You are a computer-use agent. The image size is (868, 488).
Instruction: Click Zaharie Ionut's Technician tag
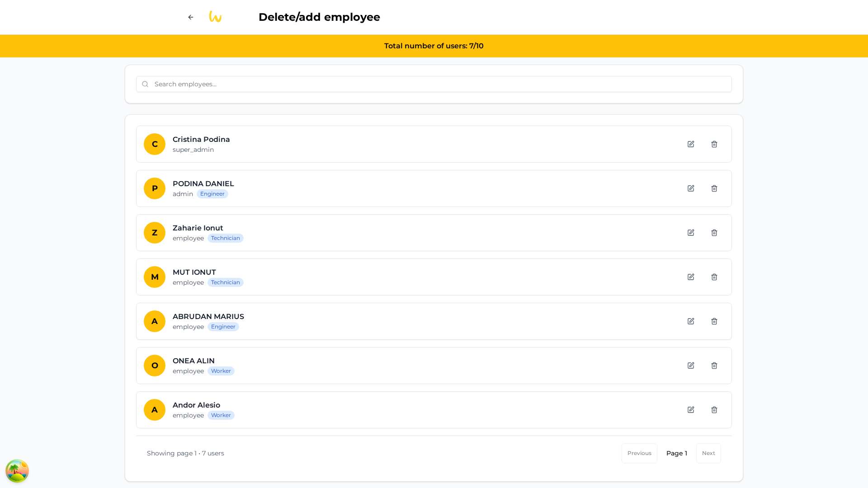point(226,238)
